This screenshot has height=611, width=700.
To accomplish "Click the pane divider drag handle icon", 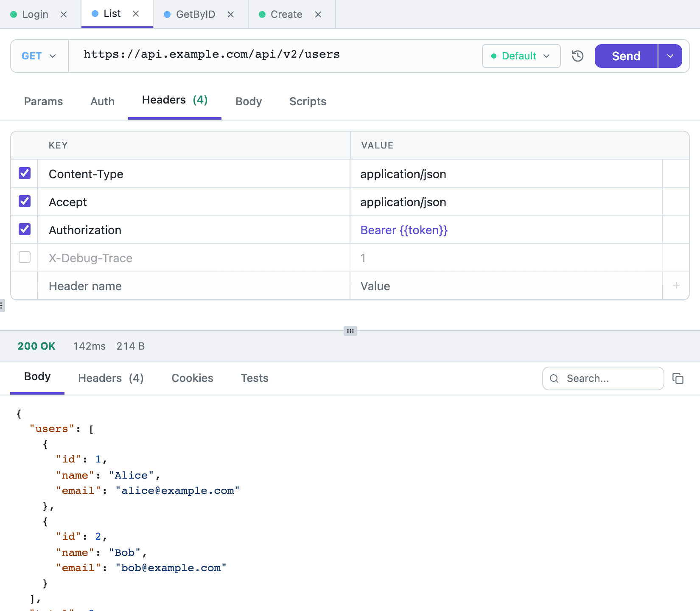I will tap(350, 331).
